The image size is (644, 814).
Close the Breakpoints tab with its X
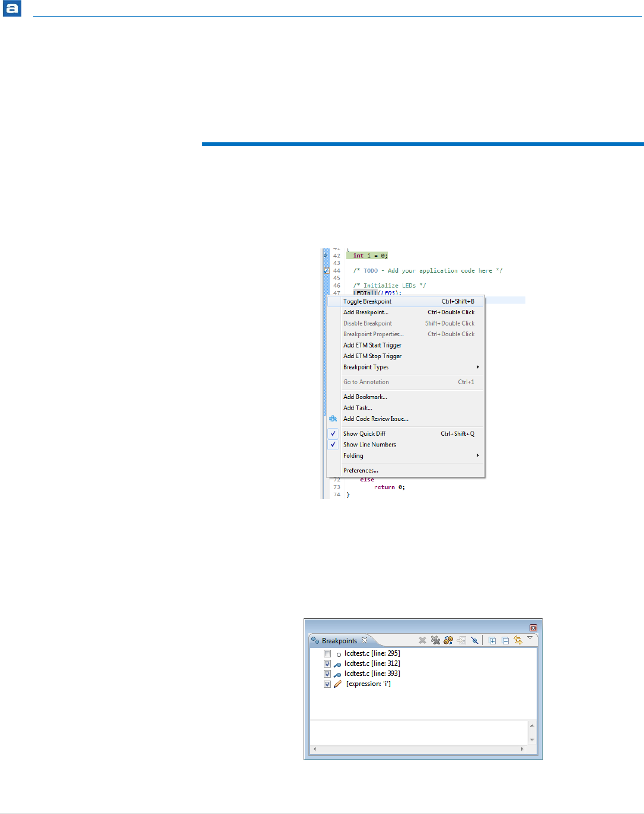365,640
